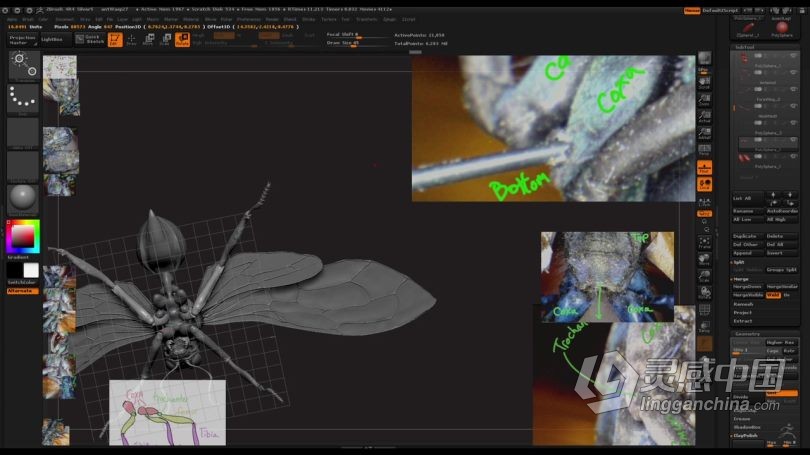Toggle the Weld option next to MergeVisible
The image size is (810, 455).
pyautogui.click(x=773, y=295)
